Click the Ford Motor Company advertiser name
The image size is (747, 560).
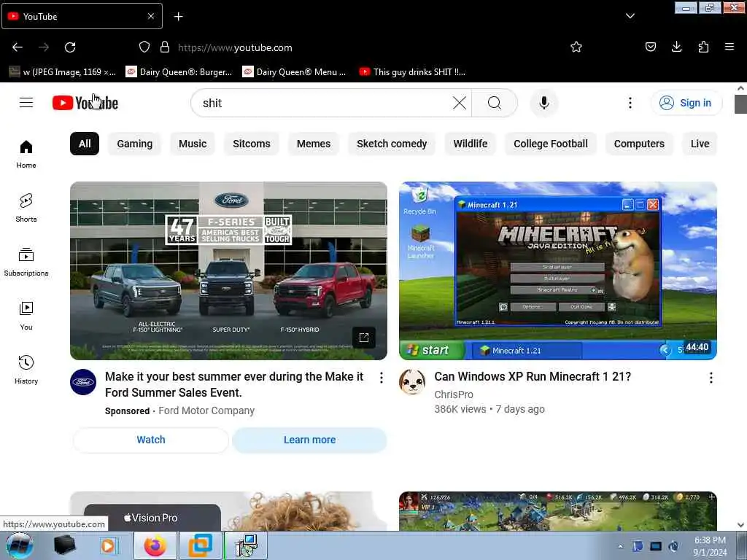click(206, 411)
